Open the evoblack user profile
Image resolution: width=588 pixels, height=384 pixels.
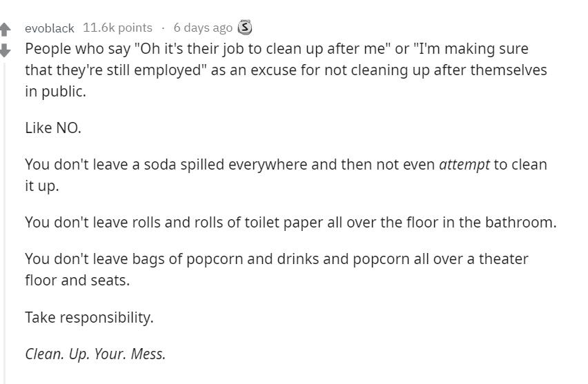click(49, 28)
